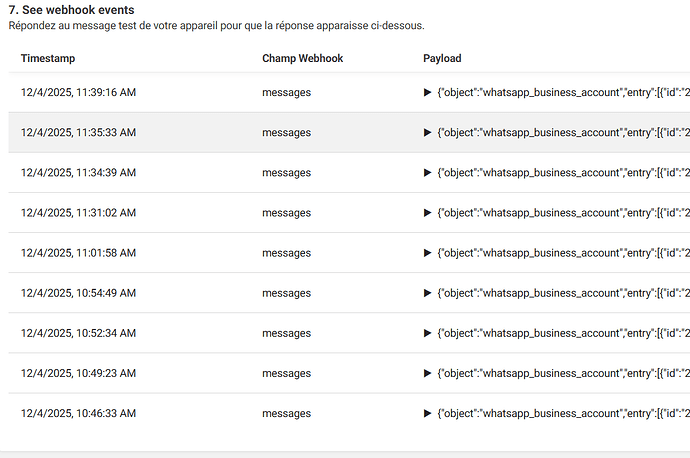The image size is (690, 458).
Task: Click the Champ Webhook column header
Action: pos(302,59)
